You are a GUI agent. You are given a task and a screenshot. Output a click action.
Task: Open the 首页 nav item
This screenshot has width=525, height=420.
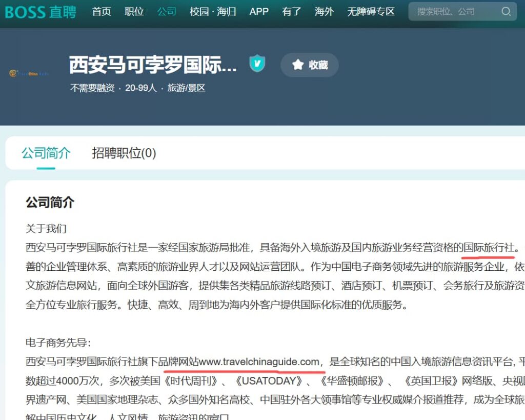point(102,12)
